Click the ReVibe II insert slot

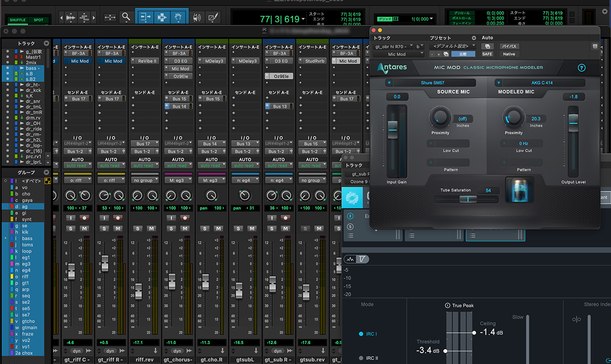tap(147, 61)
